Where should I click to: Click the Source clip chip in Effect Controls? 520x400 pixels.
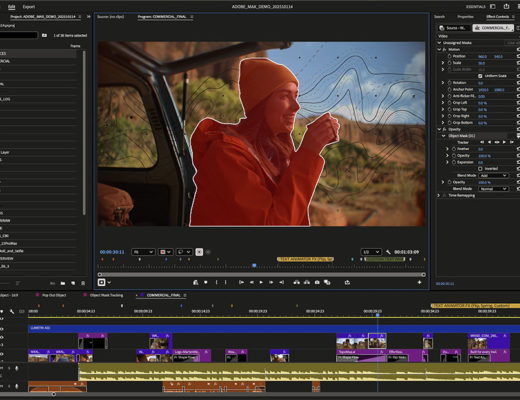(454, 28)
